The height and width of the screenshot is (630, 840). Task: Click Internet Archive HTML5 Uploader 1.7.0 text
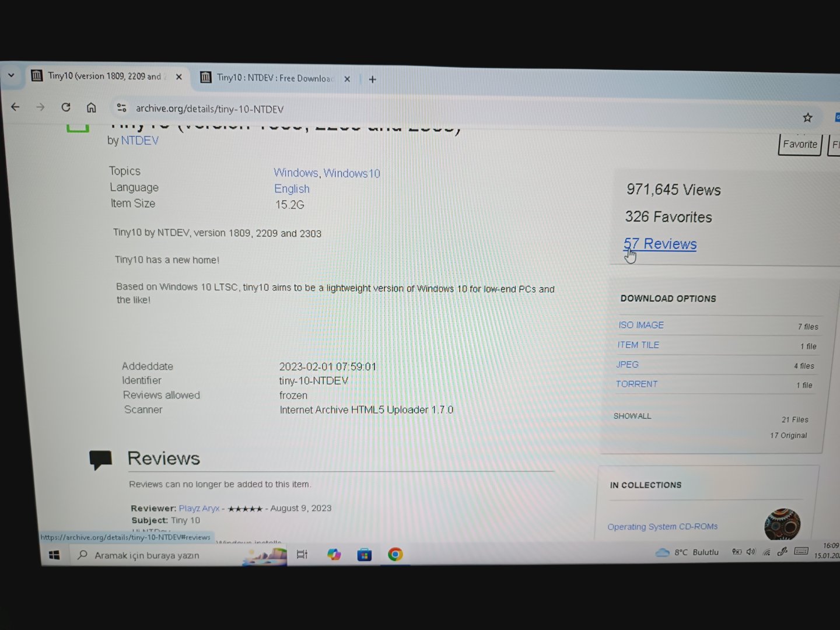click(366, 409)
